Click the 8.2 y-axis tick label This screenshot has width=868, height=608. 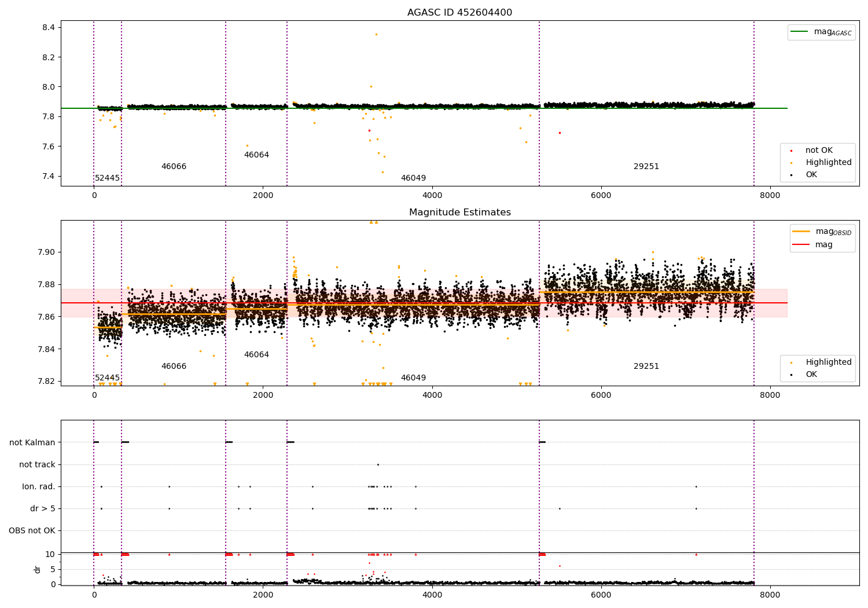point(49,57)
